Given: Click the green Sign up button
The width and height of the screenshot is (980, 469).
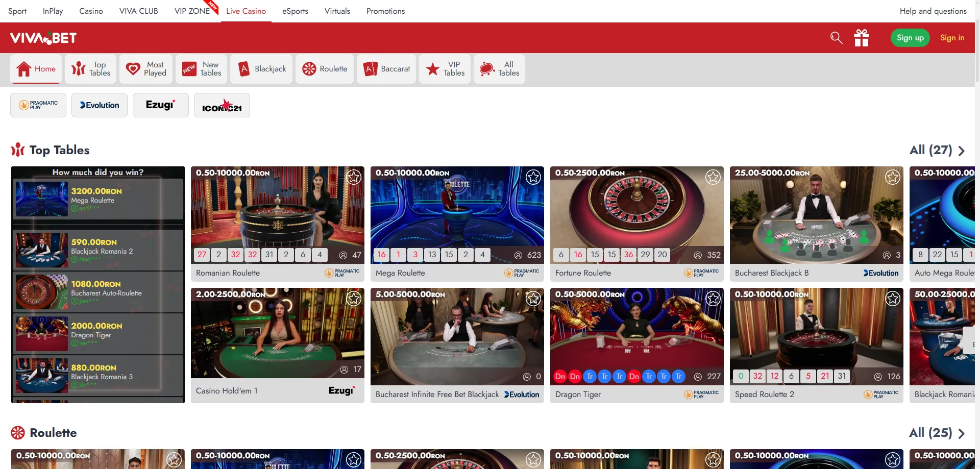Looking at the screenshot, I should point(910,38).
